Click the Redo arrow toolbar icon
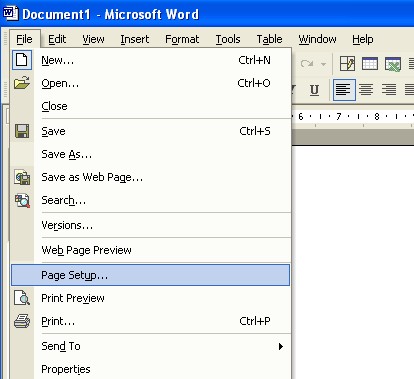 pyautogui.click(x=307, y=63)
